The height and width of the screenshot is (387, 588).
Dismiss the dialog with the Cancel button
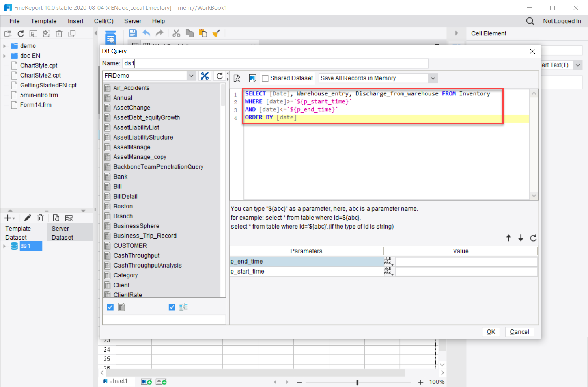519,332
